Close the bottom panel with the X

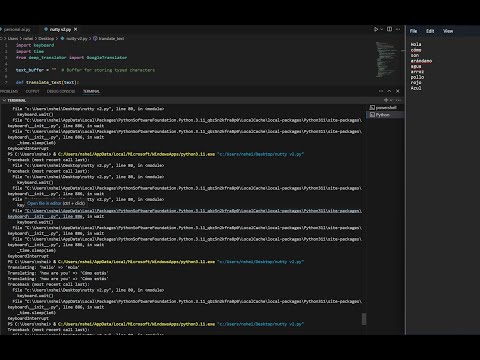398,91
